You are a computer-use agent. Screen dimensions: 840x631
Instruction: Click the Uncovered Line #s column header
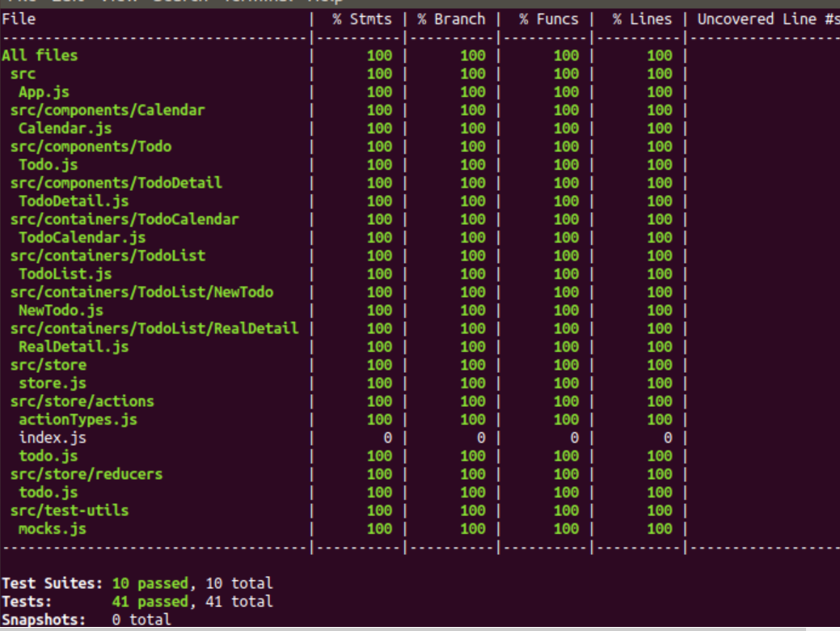point(768,19)
